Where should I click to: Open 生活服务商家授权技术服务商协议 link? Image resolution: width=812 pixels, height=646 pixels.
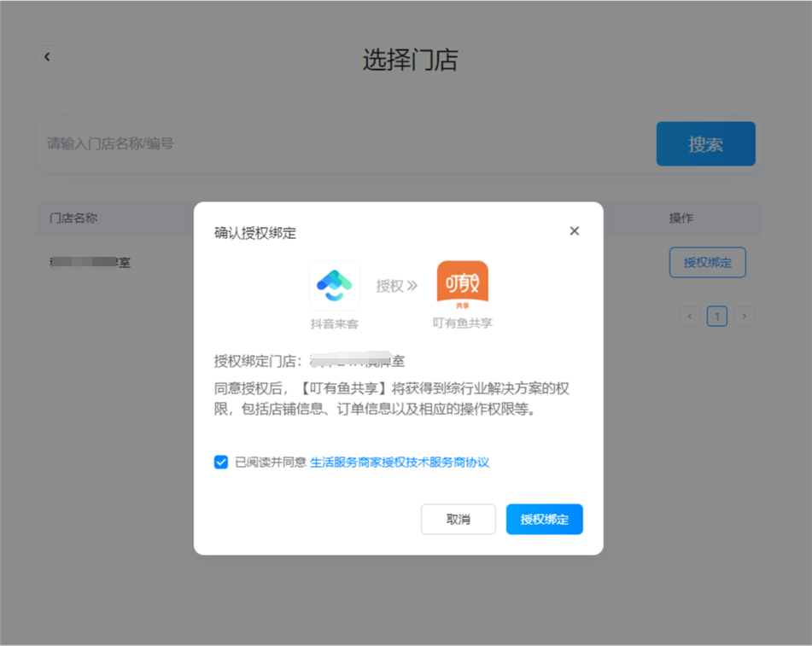(x=400, y=463)
